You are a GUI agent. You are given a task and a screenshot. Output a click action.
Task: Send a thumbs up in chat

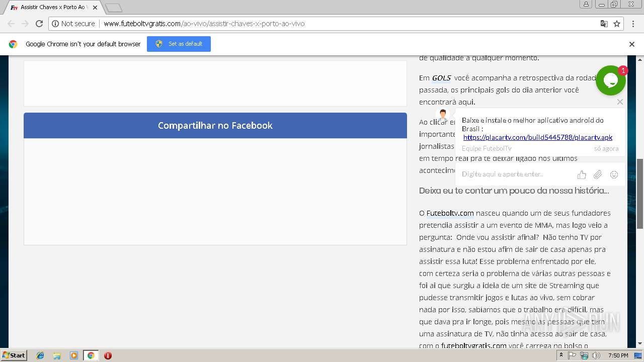[582, 174]
